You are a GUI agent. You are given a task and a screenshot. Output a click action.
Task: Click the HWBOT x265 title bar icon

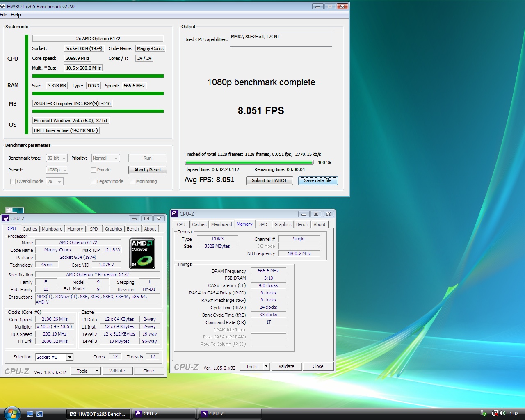click(x=2, y=7)
